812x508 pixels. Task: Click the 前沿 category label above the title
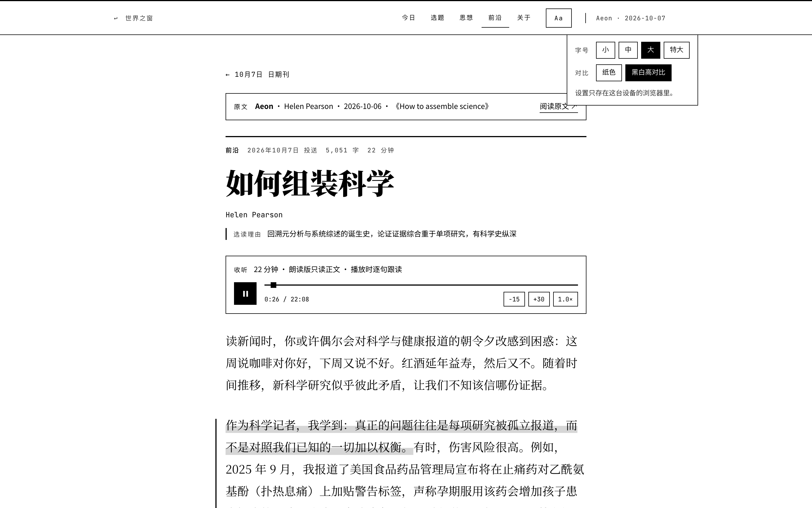(x=232, y=150)
